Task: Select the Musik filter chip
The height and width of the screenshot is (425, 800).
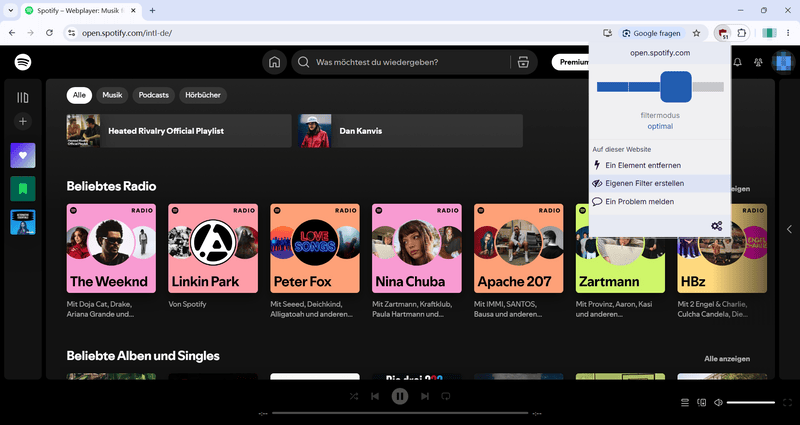Action: [112, 95]
